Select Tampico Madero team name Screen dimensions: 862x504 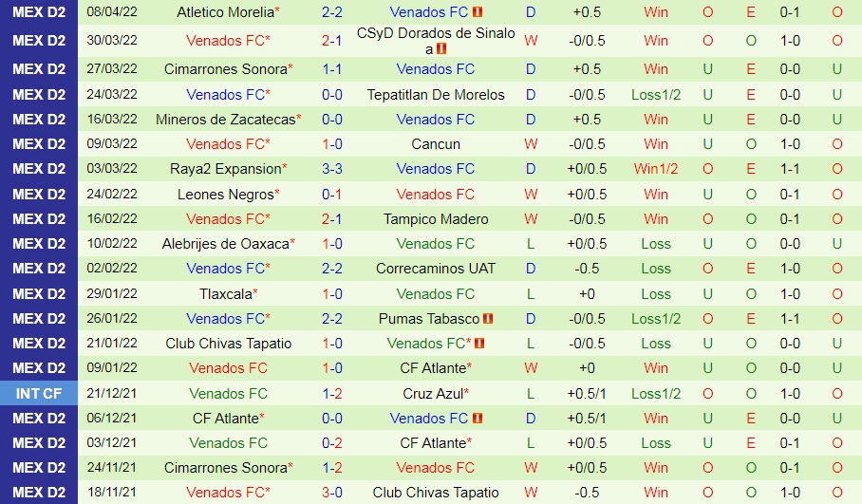[x=436, y=219]
